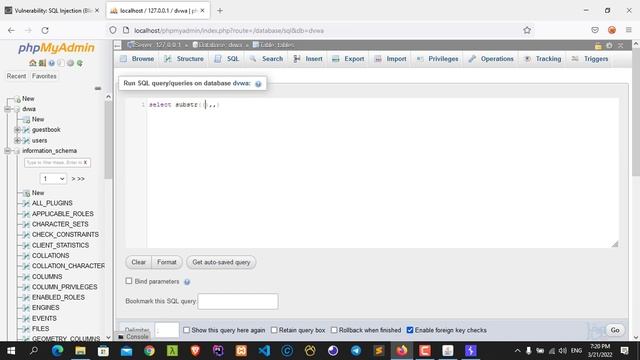Click the Clear button under query editor

(x=138, y=262)
